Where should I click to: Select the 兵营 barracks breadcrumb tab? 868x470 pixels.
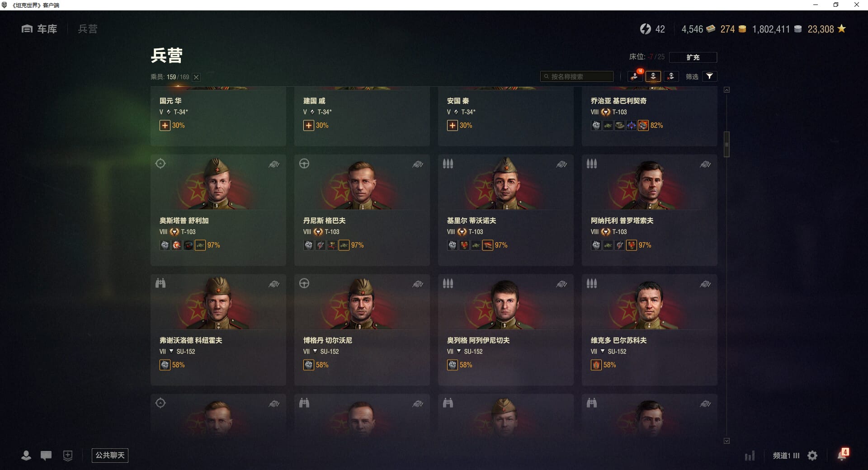coord(88,29)
